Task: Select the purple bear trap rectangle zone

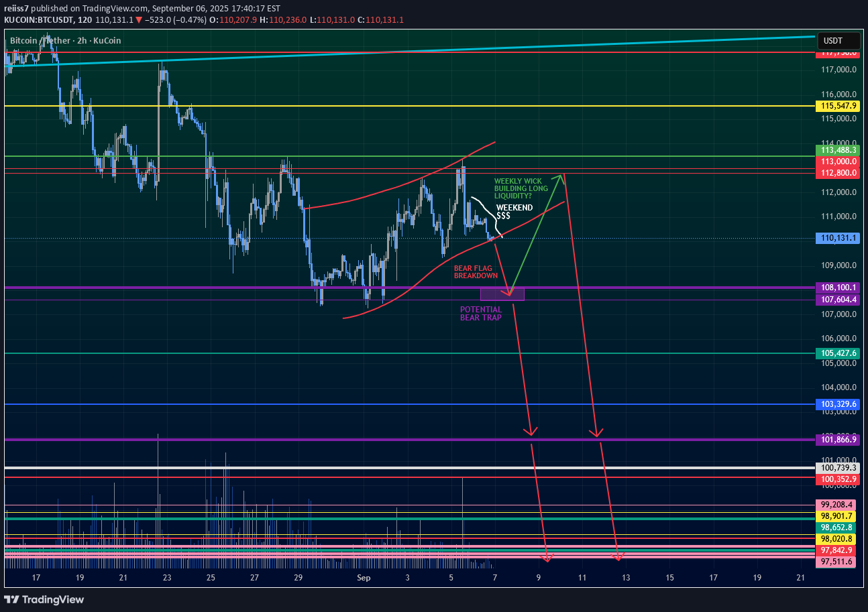Action: (x=502, y=294)
